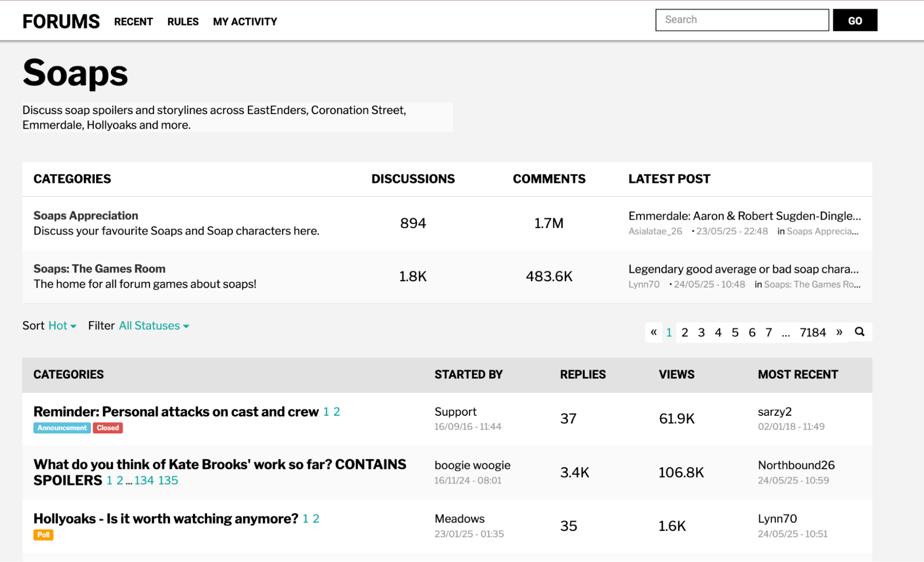Screen dimensions: 924x562
Task: Open page 134 of Kate Brooks thread
Action: [144, 481]
